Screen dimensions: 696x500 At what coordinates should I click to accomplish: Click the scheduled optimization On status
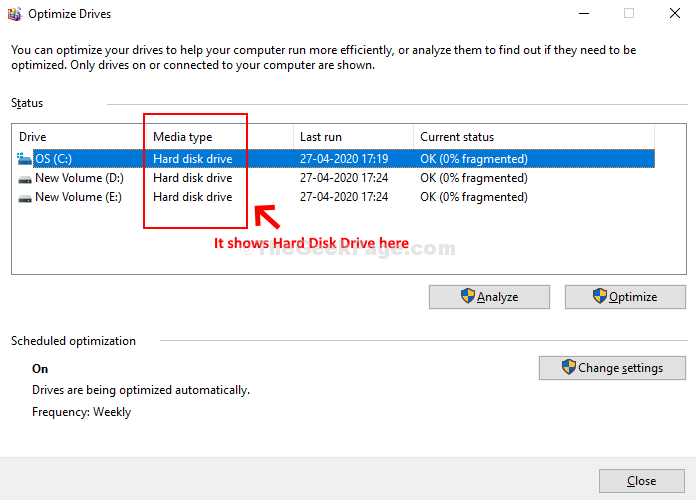(x=40, y=369)
